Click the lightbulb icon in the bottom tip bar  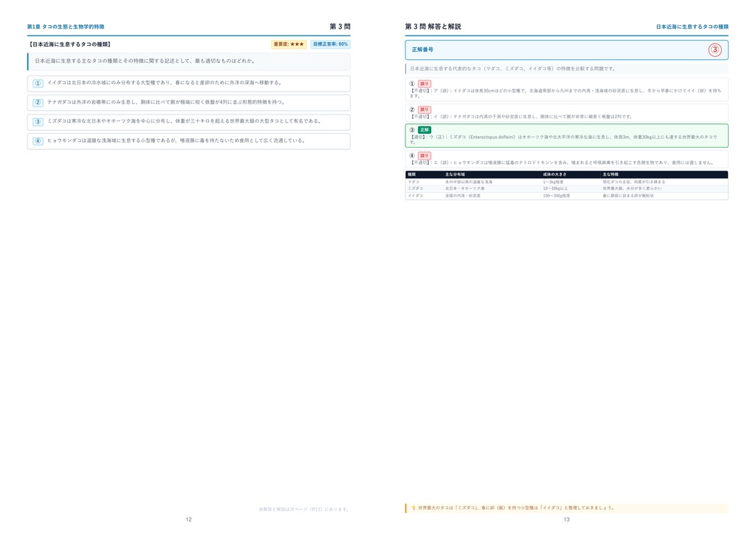point(413,508)
